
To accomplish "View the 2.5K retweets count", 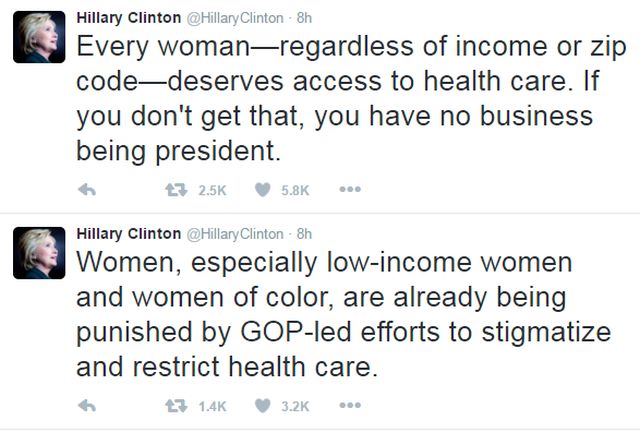I will click(214, 189).
